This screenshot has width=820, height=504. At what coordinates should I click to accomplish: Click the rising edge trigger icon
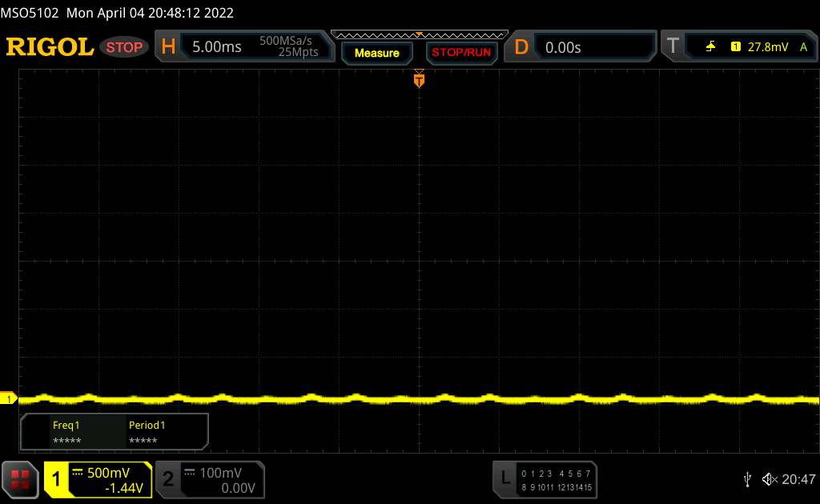pyautogui.click(x=710, y=47)
